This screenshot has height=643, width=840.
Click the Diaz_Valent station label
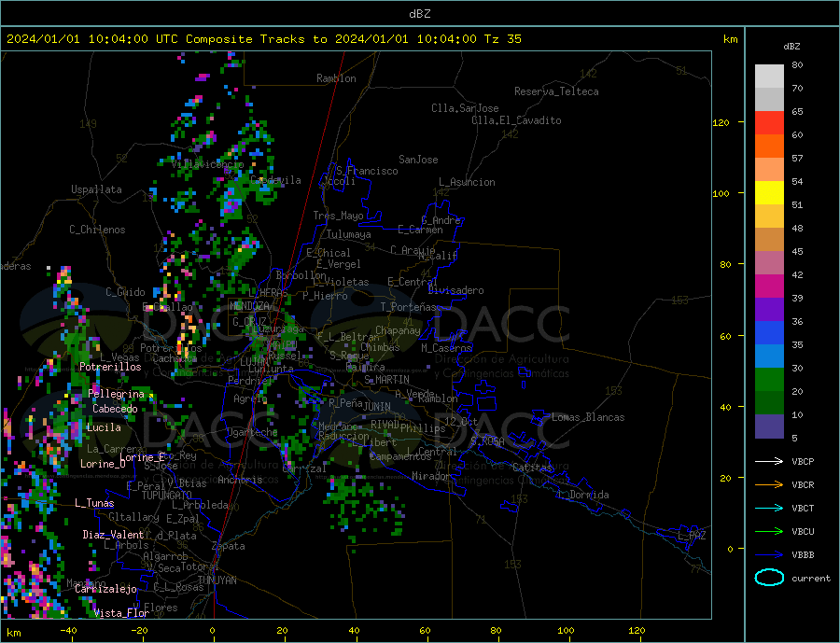[113, 535]
